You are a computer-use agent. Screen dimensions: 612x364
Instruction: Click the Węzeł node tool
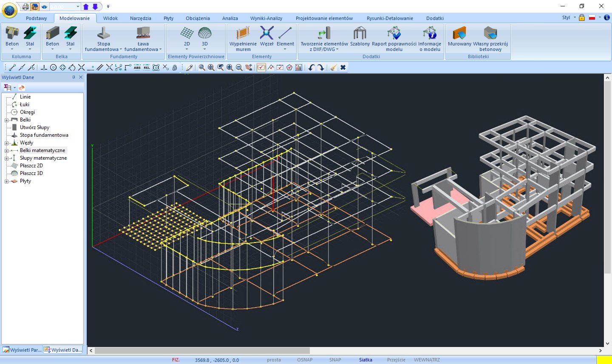[x=267, y=36]
